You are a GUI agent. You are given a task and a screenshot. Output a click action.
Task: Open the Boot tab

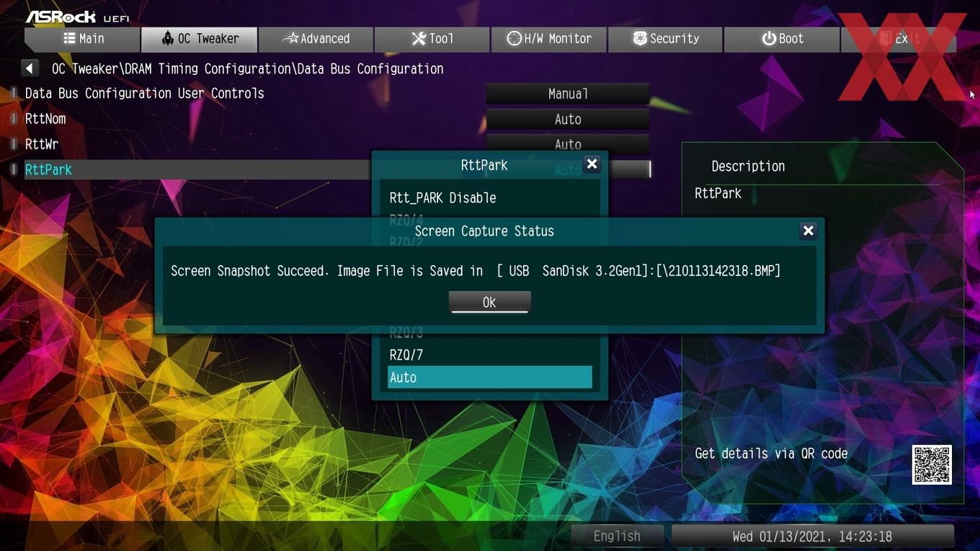782,39
